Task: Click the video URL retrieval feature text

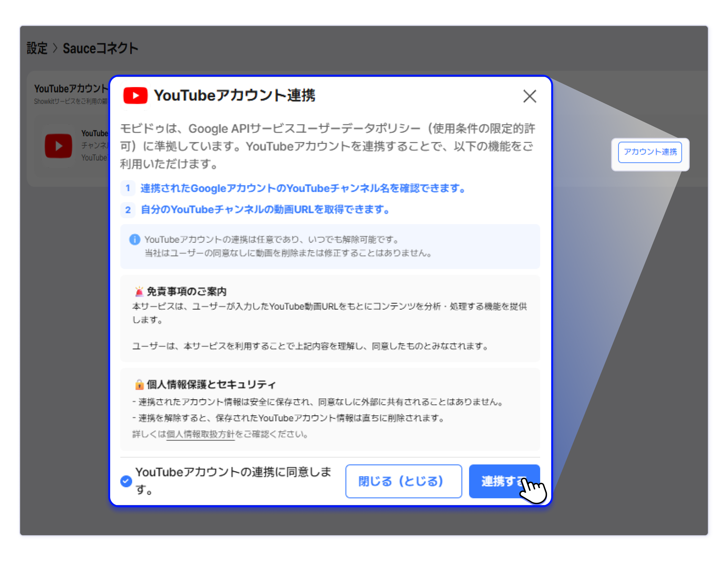Action: [265, 209]
